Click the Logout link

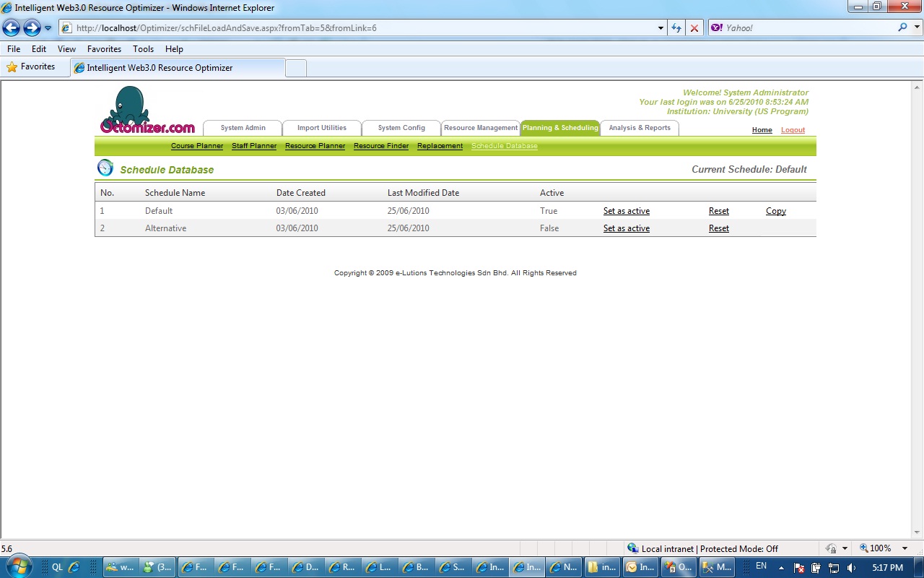point(793,130)
